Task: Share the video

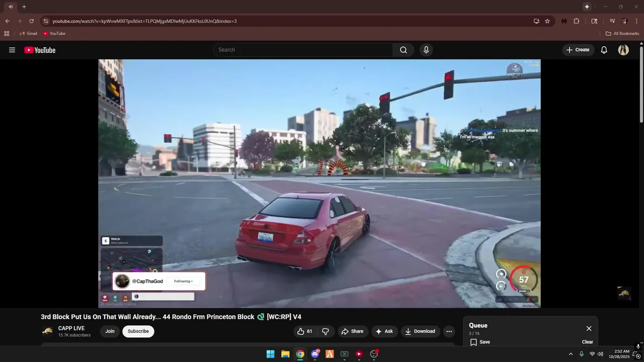Action: (x=352, y=331)
